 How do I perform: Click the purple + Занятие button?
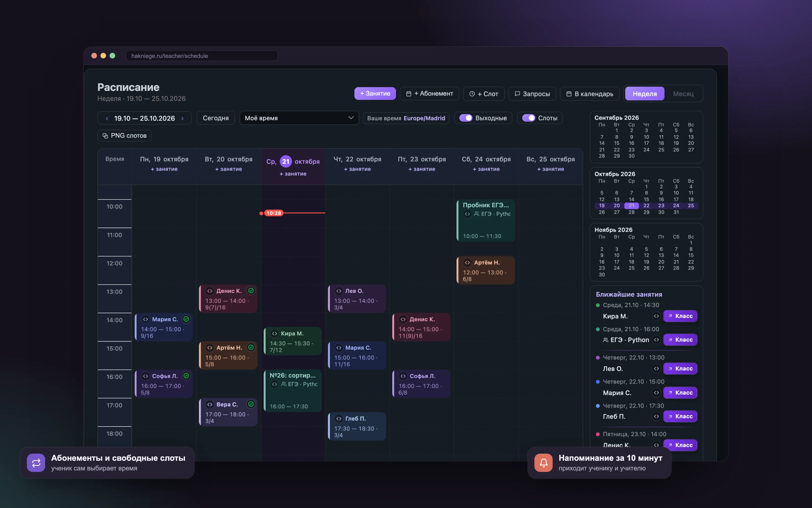click(x=375, y=93)
